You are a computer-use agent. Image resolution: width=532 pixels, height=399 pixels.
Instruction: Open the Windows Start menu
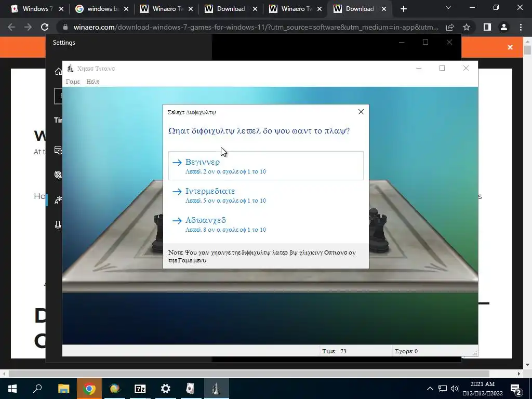click(x=12, y=389)
